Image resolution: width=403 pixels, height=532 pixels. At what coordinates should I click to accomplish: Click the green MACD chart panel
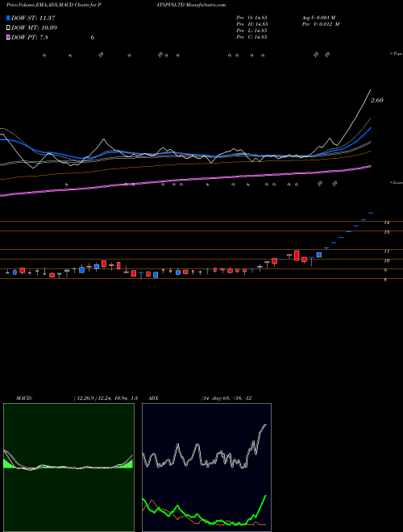[x=69, y=468]
